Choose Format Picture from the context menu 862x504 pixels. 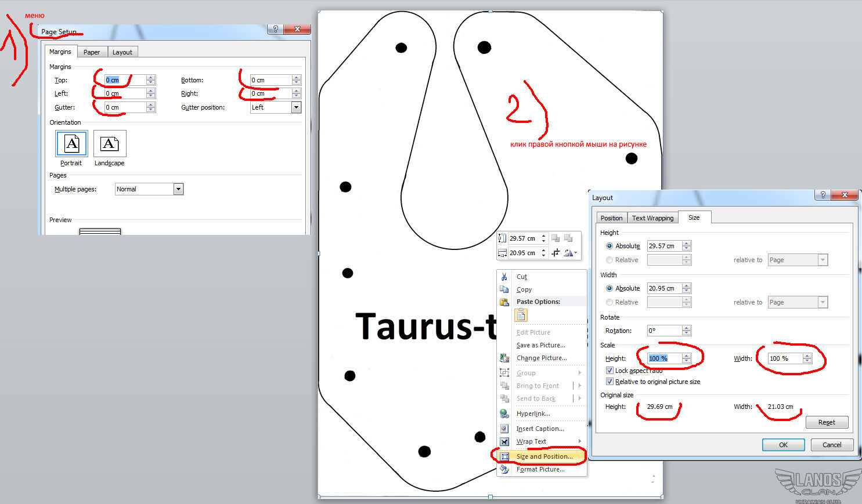pos(540,469)
